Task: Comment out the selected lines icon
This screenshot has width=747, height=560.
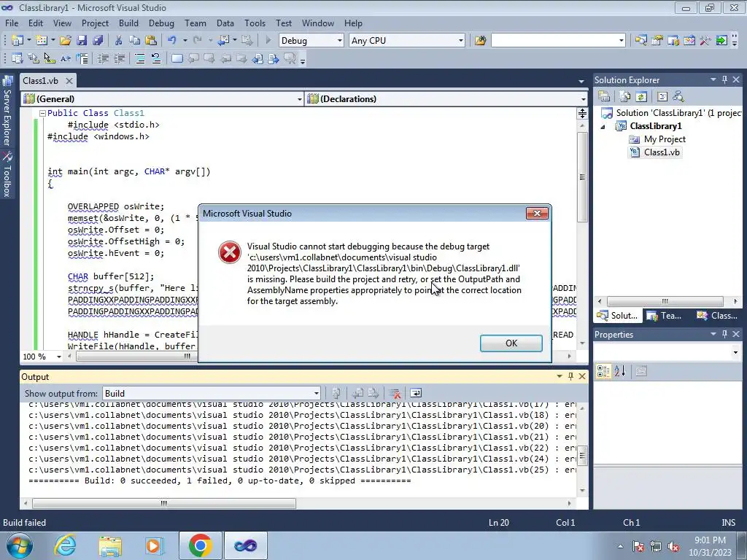Action: point(140,58)
